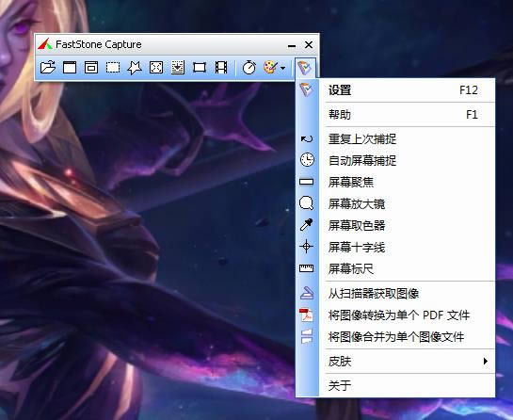Expand the output destination dropdown arrow
Screen dimensions: 513x420
(x=283, y=68)
